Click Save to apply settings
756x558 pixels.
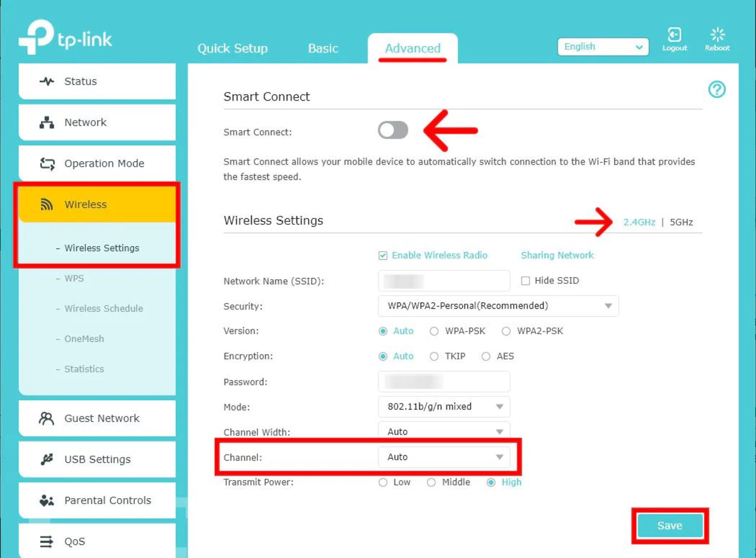(669, 526)
